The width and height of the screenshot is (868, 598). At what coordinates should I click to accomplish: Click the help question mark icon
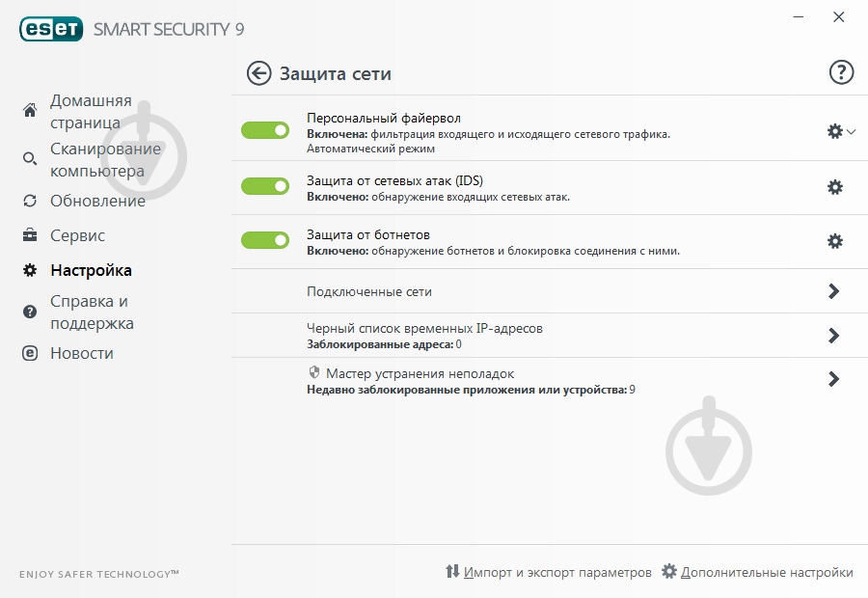(x=841, y=72)
